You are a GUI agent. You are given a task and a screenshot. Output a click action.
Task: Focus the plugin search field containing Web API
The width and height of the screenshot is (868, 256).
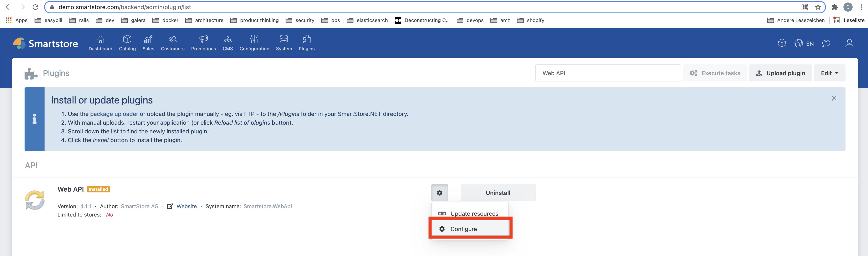(x=608, y=73)
